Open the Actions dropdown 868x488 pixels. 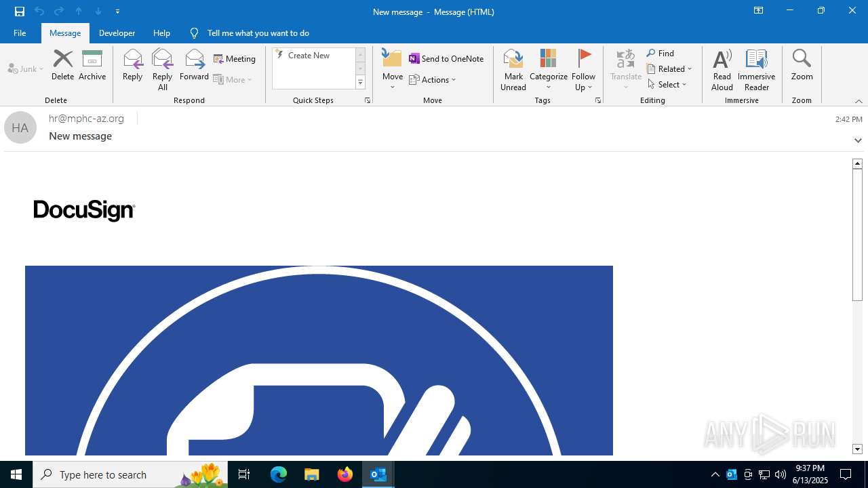(433, 79)
